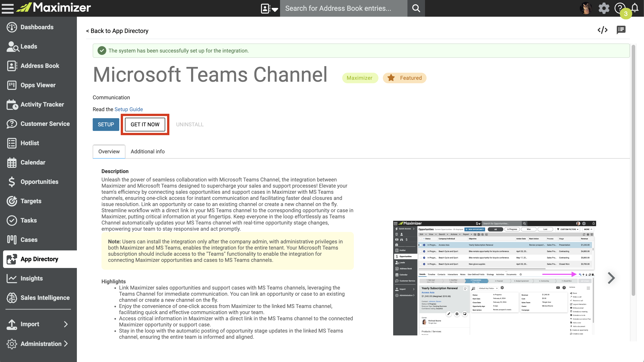The height and width of the screenshot is (362, 644).
Task: Click the Description heading
Action: (x=115, y=171)
